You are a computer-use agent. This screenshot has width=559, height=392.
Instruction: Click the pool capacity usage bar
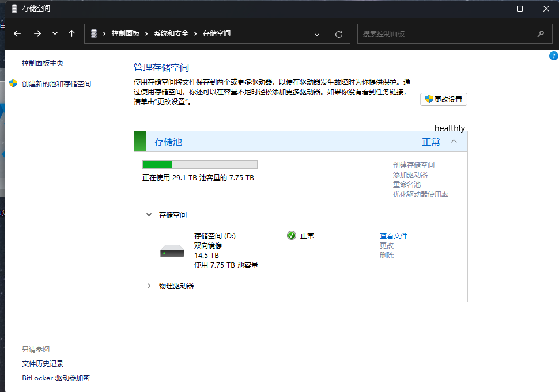[x=199, y=164]
